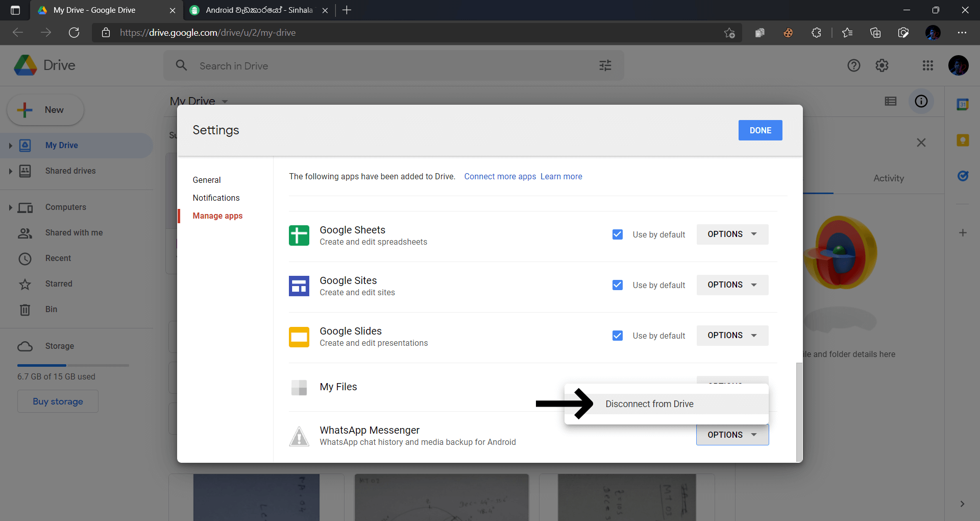Hide the side panel chevron

click(x=962, y=504)
